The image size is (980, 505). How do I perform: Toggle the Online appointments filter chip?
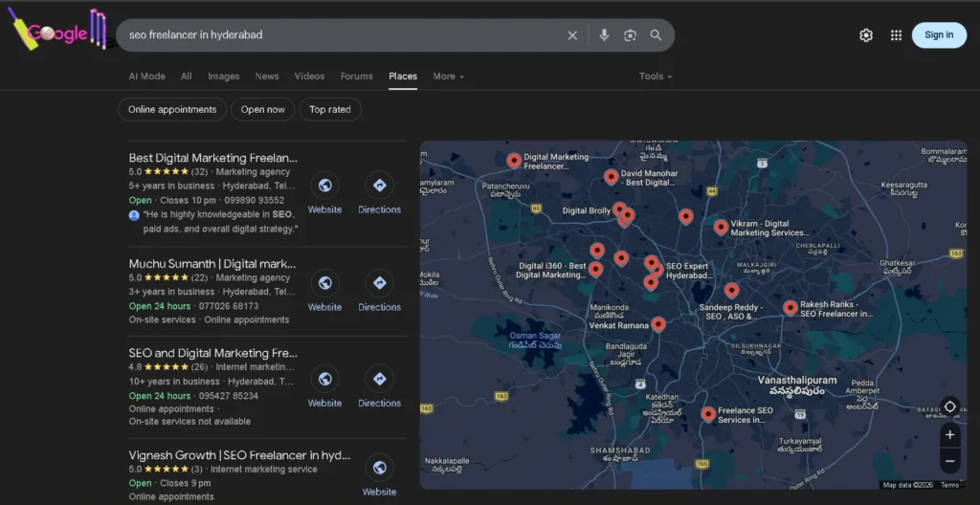coord(172,109)
